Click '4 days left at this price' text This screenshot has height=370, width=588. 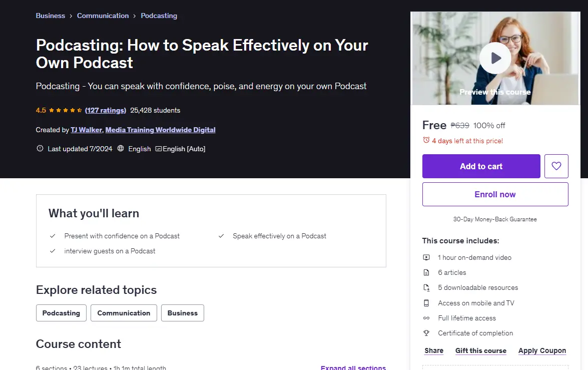pyautogui.click(x=467, y=141)
